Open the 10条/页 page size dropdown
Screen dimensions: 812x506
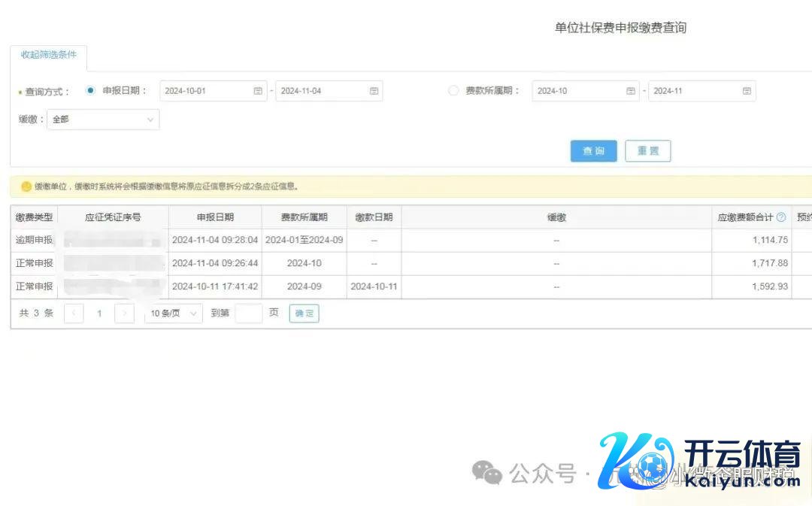point(173,314)
